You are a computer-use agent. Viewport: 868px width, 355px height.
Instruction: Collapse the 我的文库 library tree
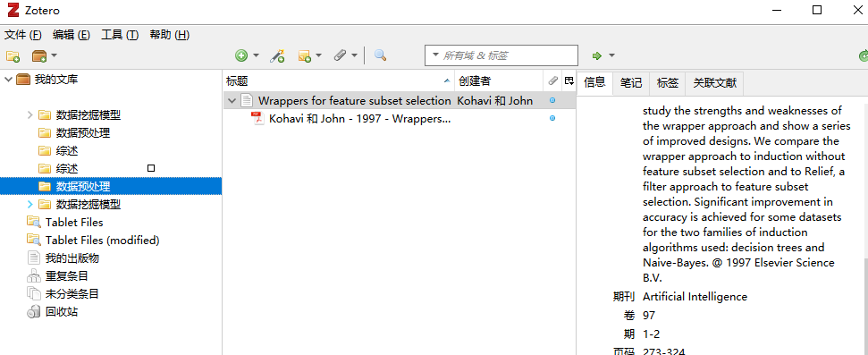click(8, 80)
